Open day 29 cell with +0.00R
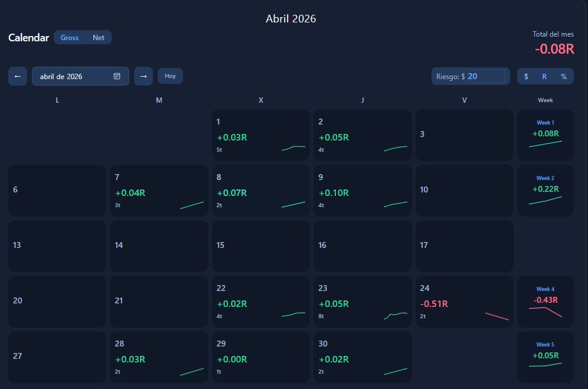Viewport: 588px width, 389px height. [261, 357]
